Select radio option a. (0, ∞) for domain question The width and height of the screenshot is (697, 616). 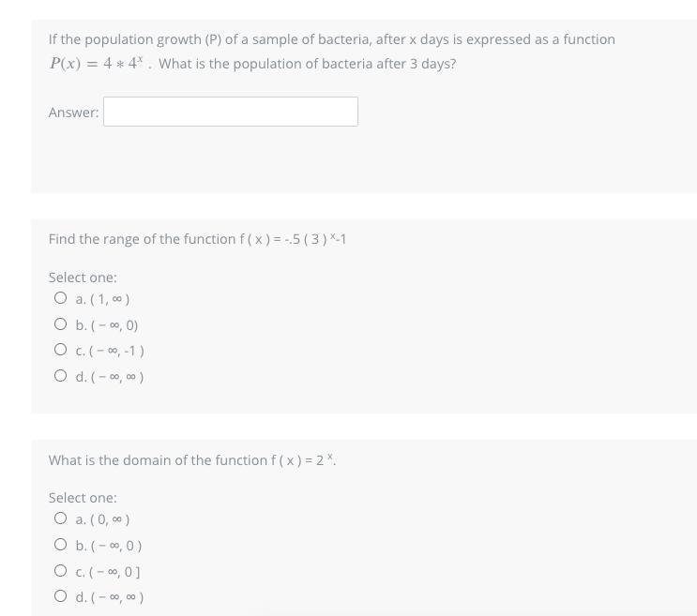[61, 518]
